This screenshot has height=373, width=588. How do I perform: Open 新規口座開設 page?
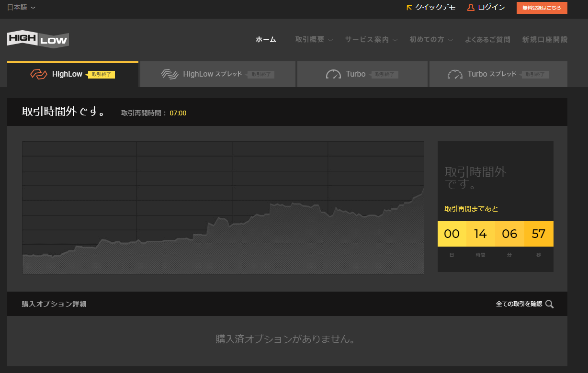(545, 40)
